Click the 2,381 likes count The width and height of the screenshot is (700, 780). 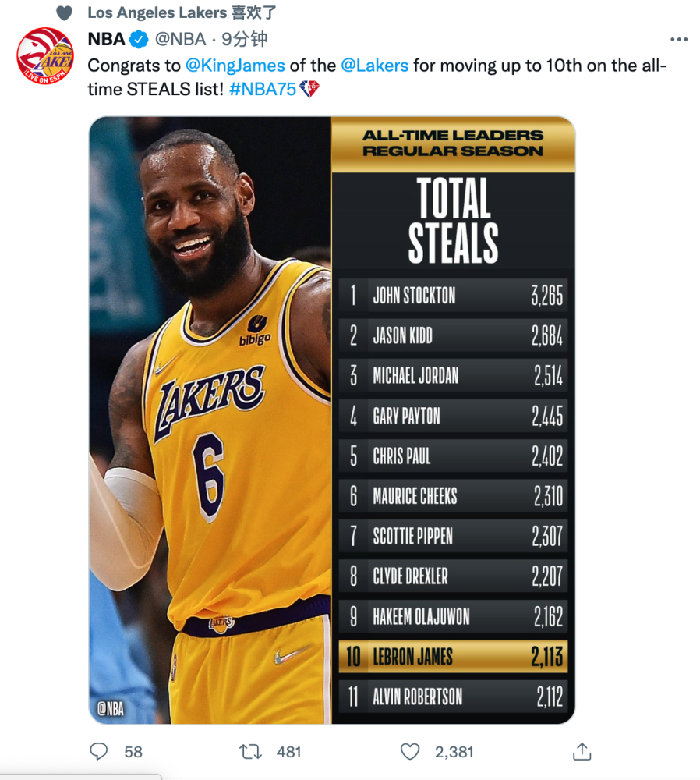pyautogui.click(x=454, y=751)
